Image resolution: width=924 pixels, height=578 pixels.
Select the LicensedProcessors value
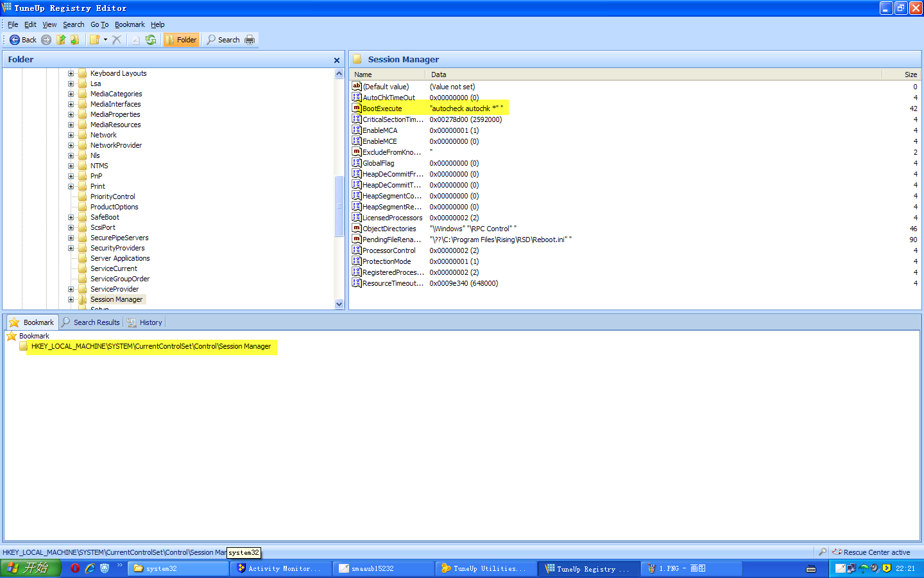click(x=392, y=218)
